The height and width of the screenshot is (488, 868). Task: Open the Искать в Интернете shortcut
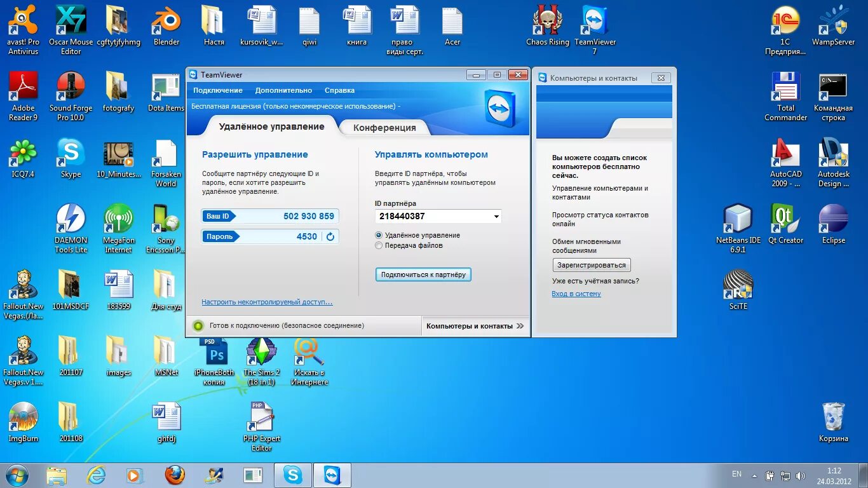pyautogui.click(x=309, y=360)
